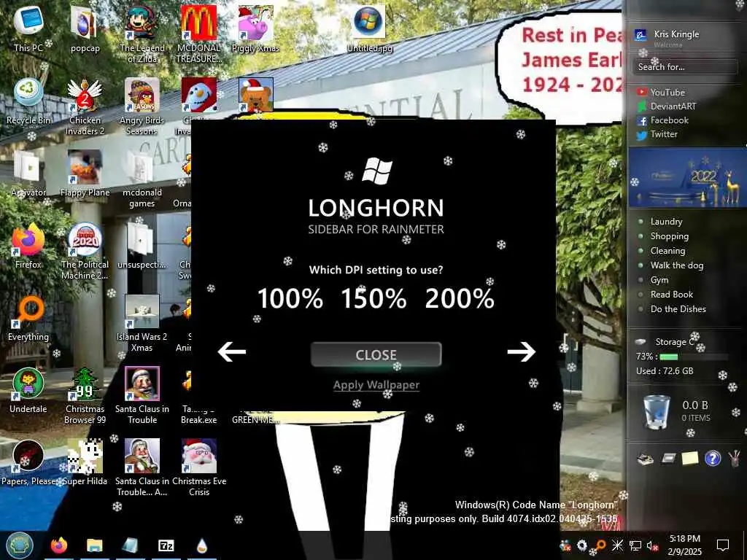Open Firefox from the taskbar
The width and height of the screenshot is (747, 560).
tap(58, 545)
